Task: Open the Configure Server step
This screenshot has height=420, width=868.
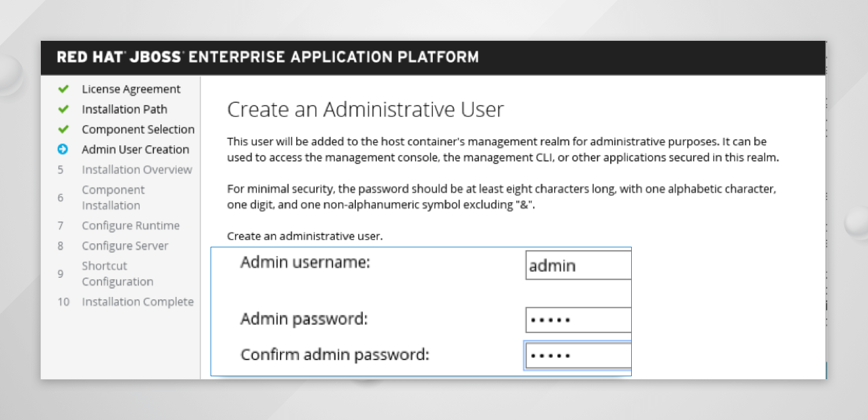Action: (125, 246)
